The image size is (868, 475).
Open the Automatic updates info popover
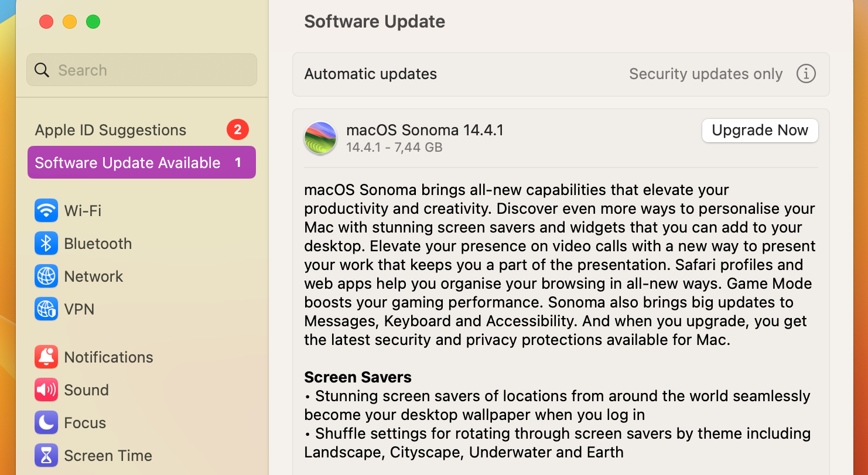pyautogui.click(x=807, y=74)
